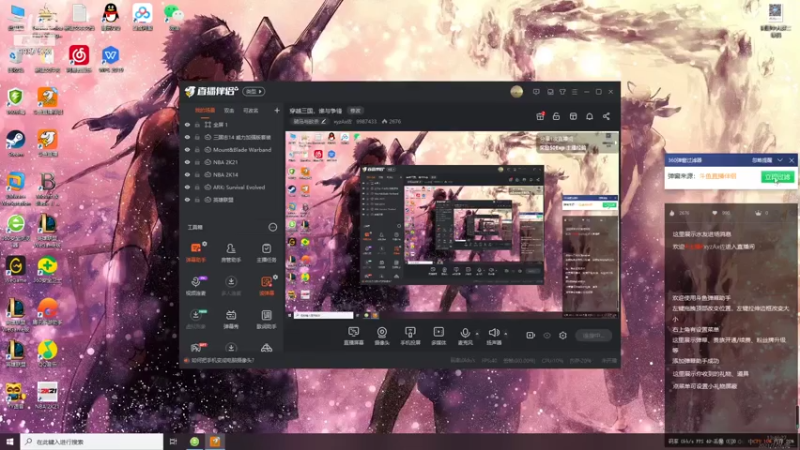Open the microphone tool with purple badge
Screen dimensions: 800x450
[x=195, y=286]
